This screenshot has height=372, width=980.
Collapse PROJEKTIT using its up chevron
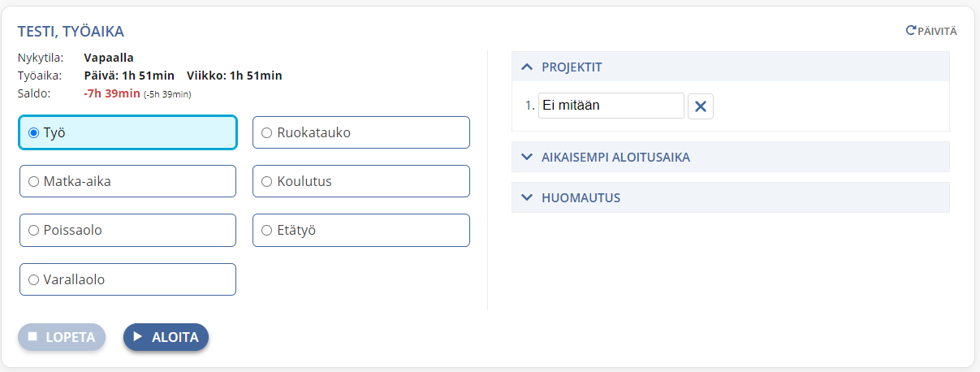[526, 67]
